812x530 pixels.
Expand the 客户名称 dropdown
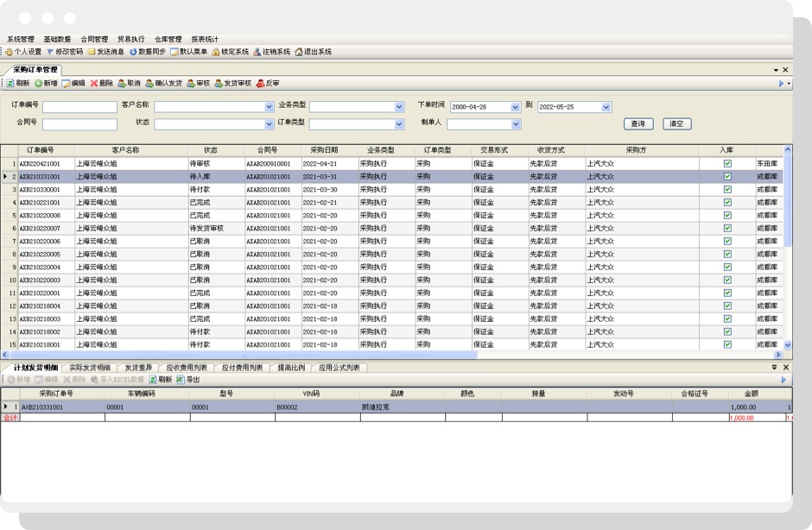click(x=269, y=107)
